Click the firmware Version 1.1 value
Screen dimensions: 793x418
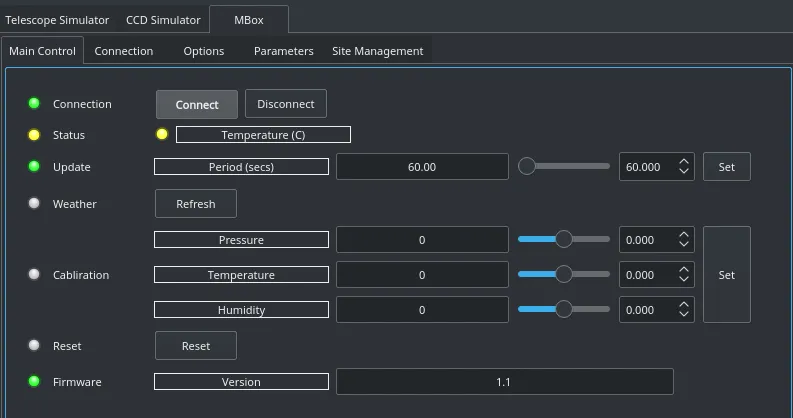505,382
